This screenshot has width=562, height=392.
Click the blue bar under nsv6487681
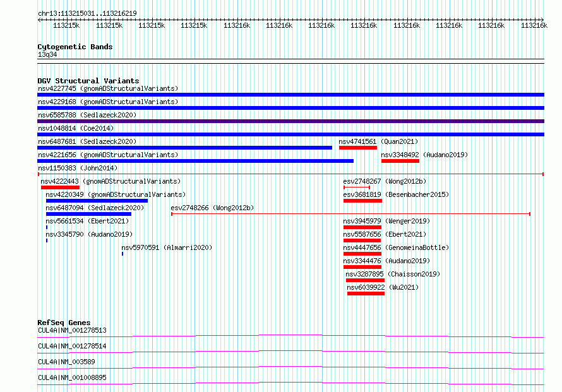184,148
